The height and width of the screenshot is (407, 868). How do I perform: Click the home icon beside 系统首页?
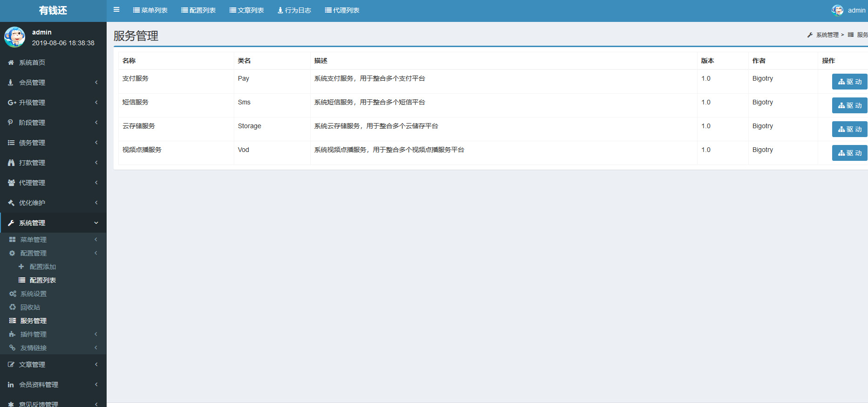(x=11, y=62)
